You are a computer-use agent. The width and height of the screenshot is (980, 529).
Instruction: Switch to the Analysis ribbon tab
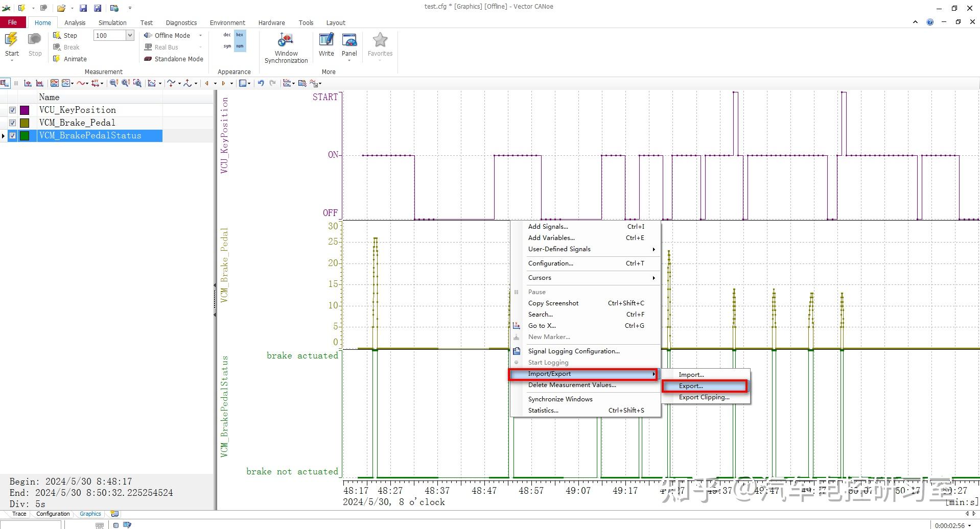click(x=75, y=22)
